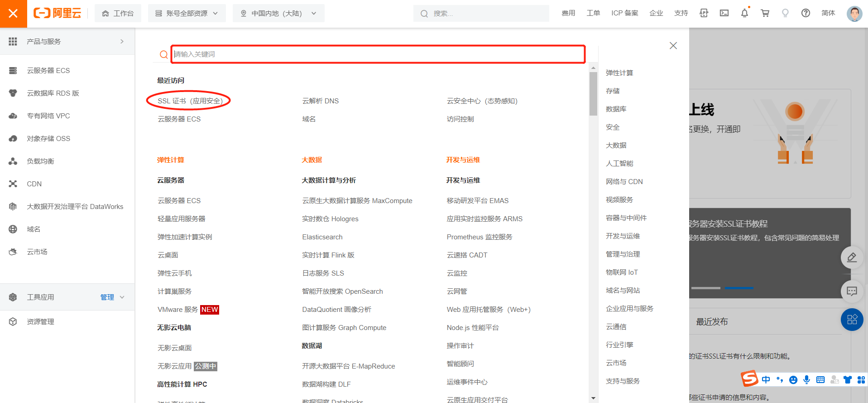
Task: Click the blue grid floating button
Action: click(852, 320)
